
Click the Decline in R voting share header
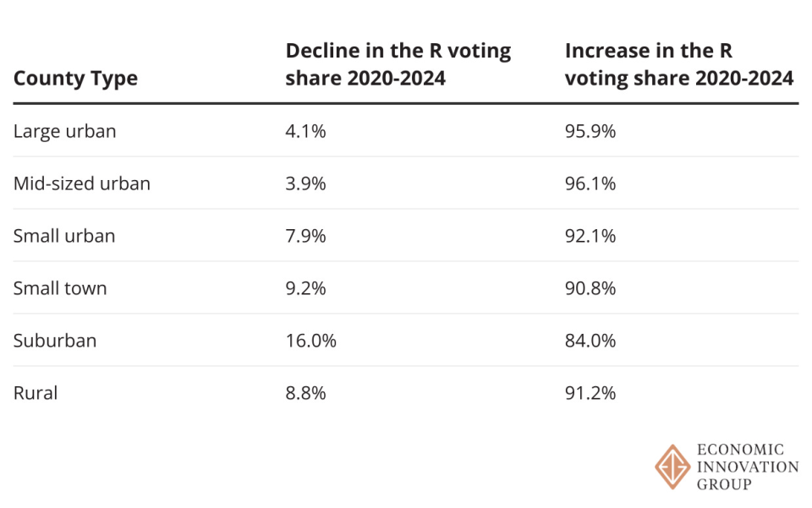pyautogui.click(x=398, y=64)
